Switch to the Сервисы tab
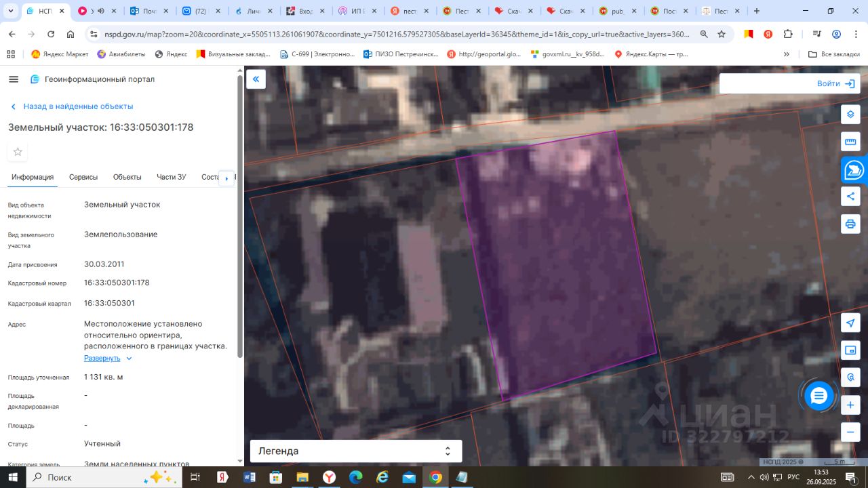868x488 pixels. [x=83, y=177]
